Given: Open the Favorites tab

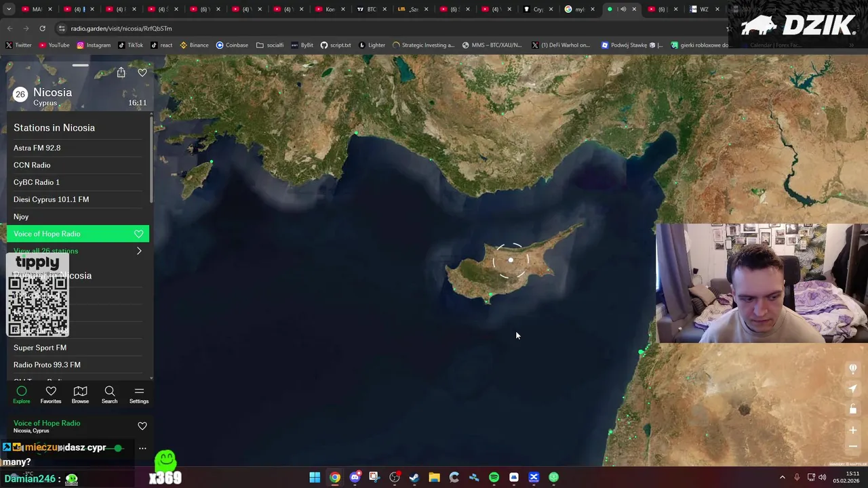Looking at the screenshot, I should tap(51, 394).
